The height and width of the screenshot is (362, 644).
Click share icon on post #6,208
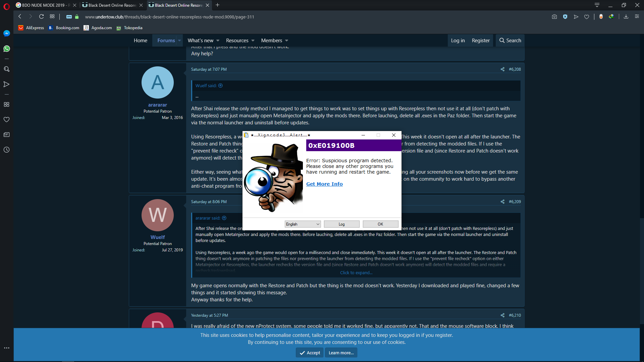(502, 69)
